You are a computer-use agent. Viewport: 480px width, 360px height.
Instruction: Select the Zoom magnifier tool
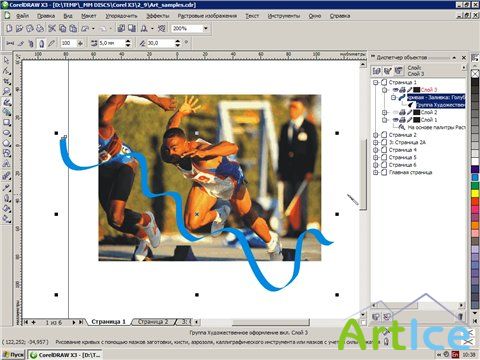pos(6,91)
